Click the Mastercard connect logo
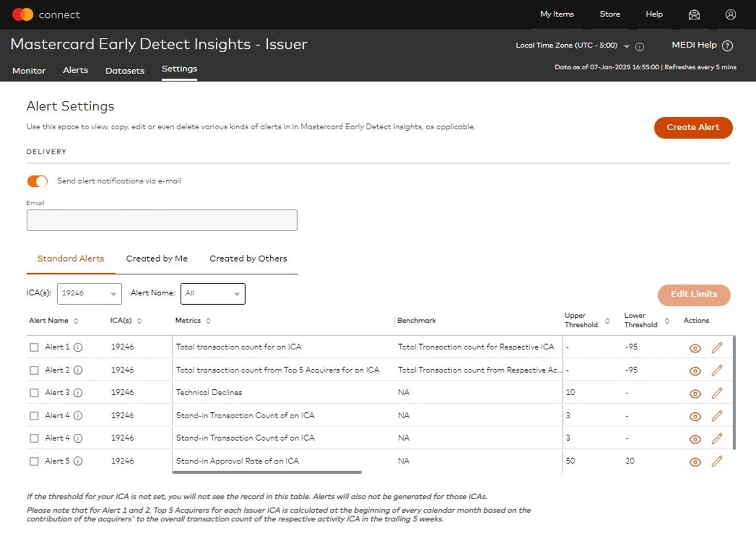The image size is (756, 551). [x=46, y=15]
